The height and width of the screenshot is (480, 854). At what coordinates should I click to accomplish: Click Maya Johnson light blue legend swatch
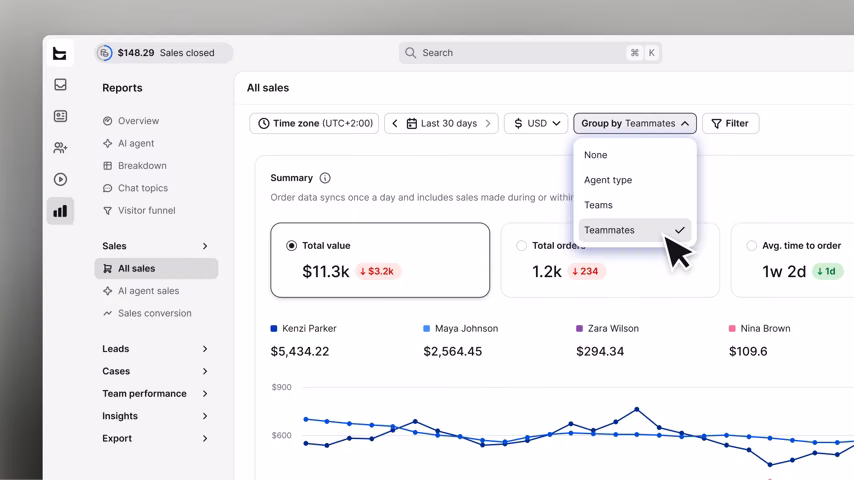426,329
